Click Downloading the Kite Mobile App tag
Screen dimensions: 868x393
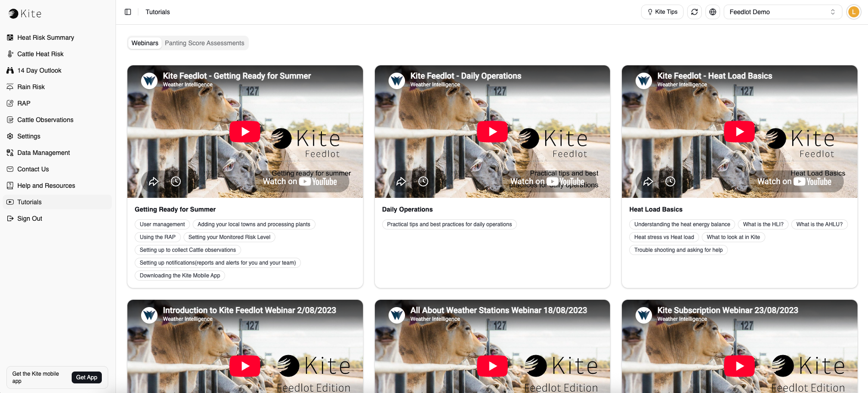click(x=180, y=276)
